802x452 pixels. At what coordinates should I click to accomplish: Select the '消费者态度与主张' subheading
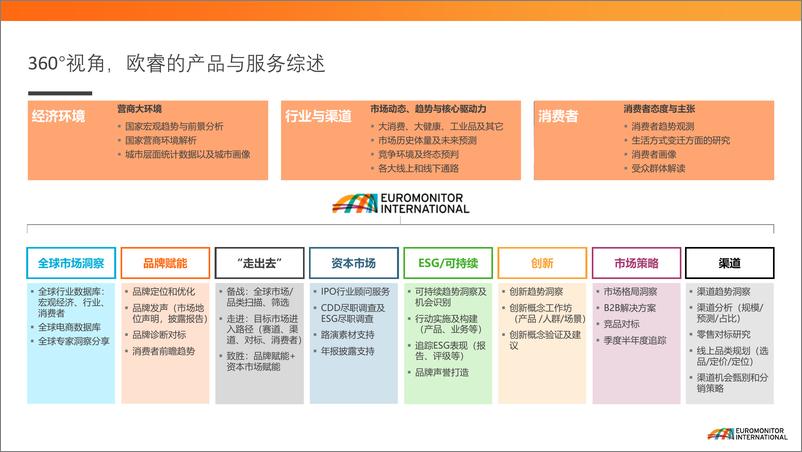point(659,109)
